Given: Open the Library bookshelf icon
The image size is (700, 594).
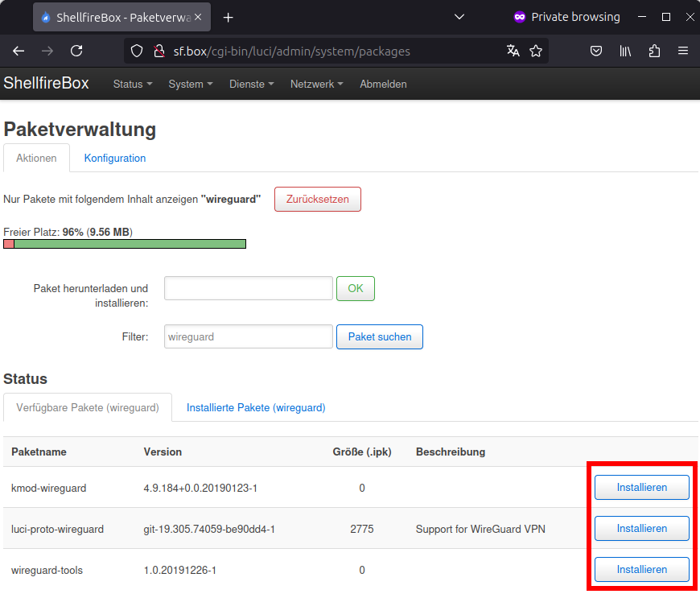Looking at the screenshot, I should pos(625,51).
